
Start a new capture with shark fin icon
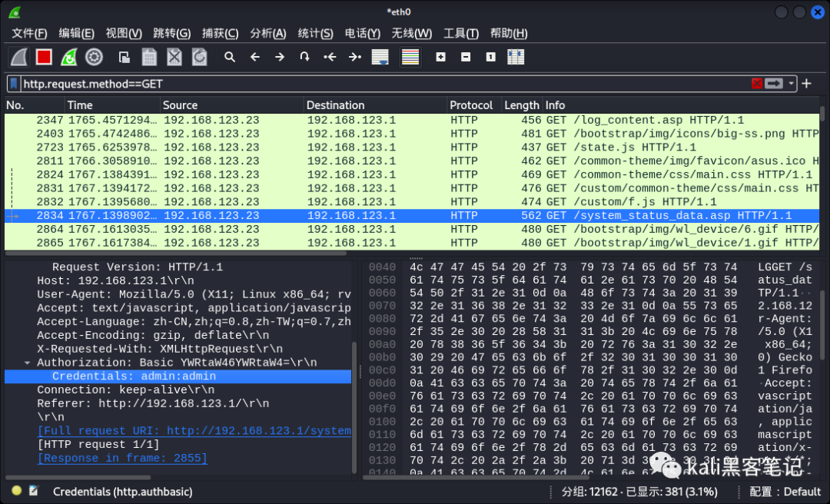[x=18, y=57]
